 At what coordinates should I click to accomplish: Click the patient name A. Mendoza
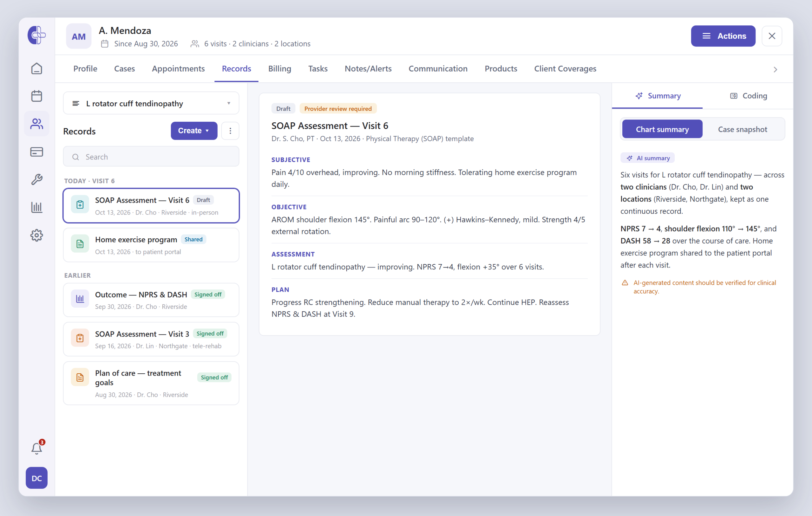point(125,31)
